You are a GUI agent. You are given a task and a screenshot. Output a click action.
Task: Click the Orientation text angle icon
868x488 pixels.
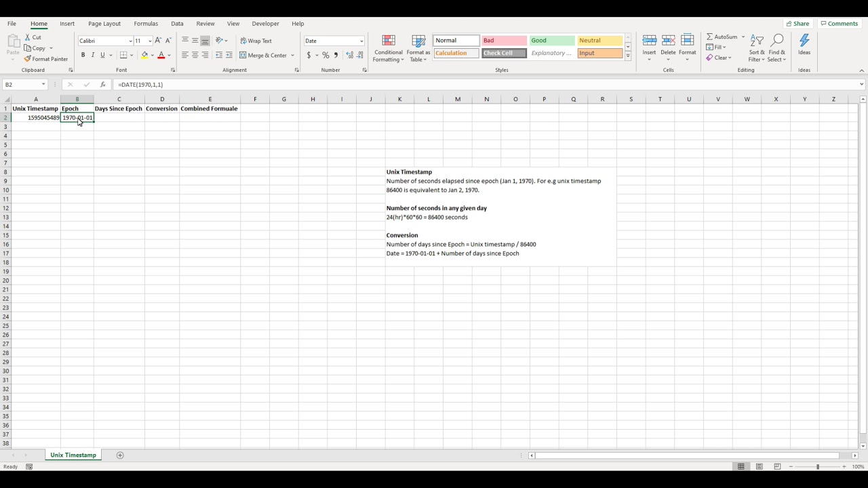220,41
